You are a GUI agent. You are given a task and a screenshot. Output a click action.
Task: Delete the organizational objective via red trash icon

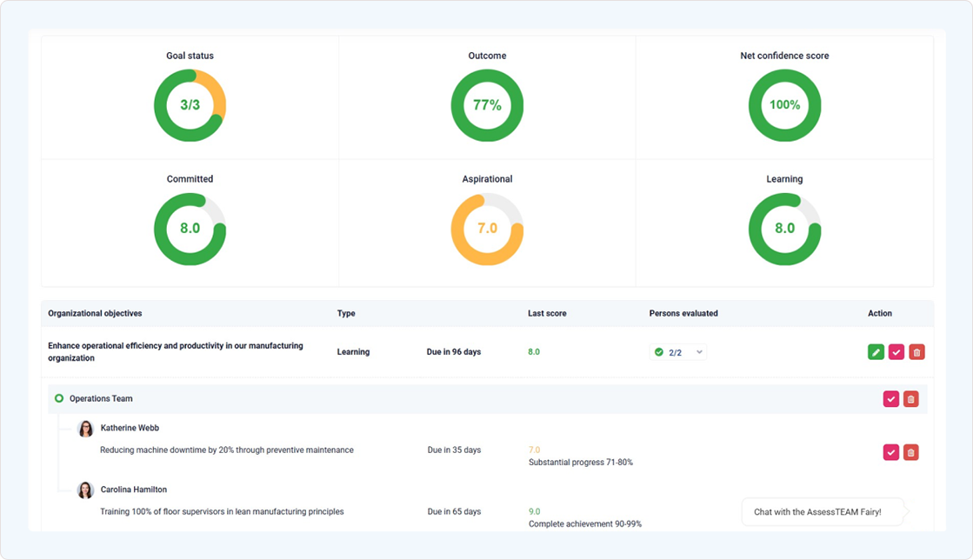916,351
